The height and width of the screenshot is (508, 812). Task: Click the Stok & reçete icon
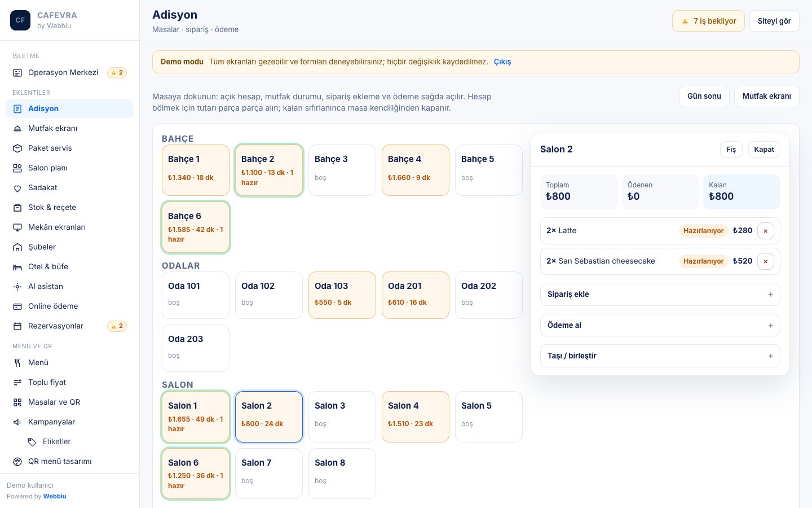pyautogui.click(x=17, y=208)
